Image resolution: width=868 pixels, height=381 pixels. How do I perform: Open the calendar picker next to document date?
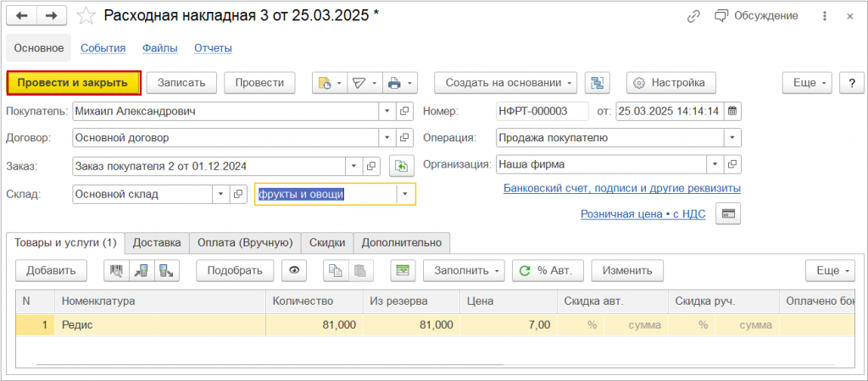[x=733, y=111]
